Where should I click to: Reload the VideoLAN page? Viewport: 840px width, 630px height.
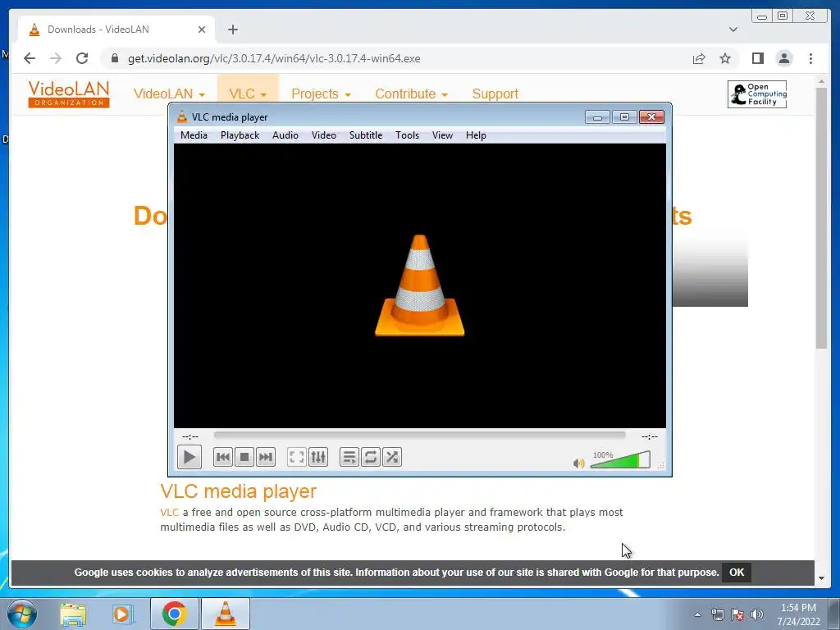[82, 58]
